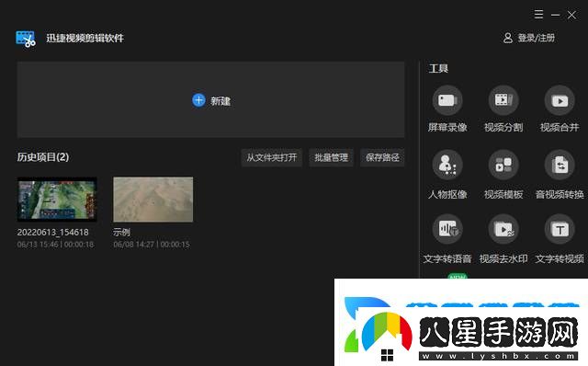This screenshot has height=366, width=588.
Task: Open the 视频模板 video template tool
Action: [503, 165]
